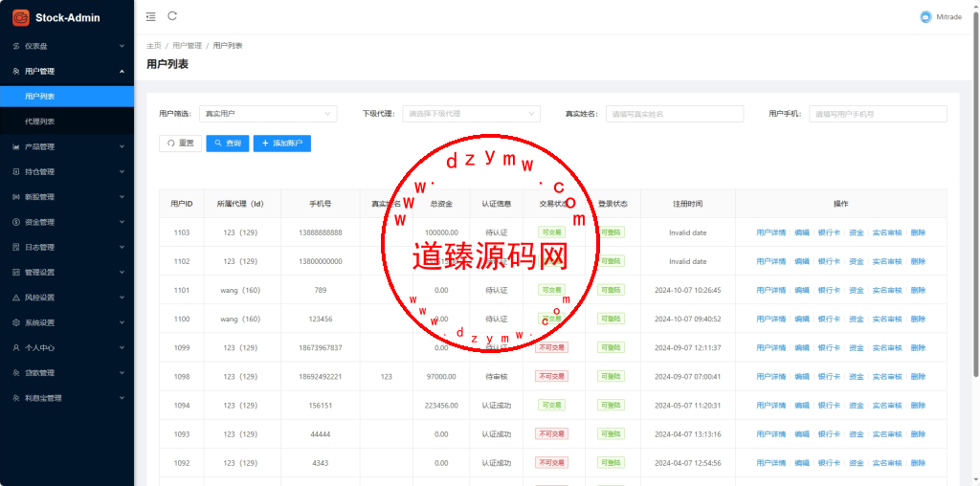The height and width of the screenshot is (486, 980).
Task: Click the 产品管理 chart icon
Action: (16, 146)
